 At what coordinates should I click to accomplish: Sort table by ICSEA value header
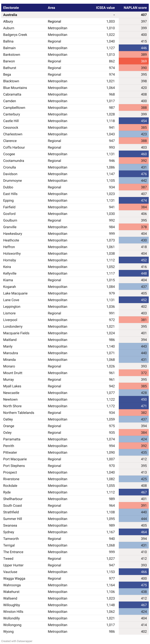click(105, 8)
